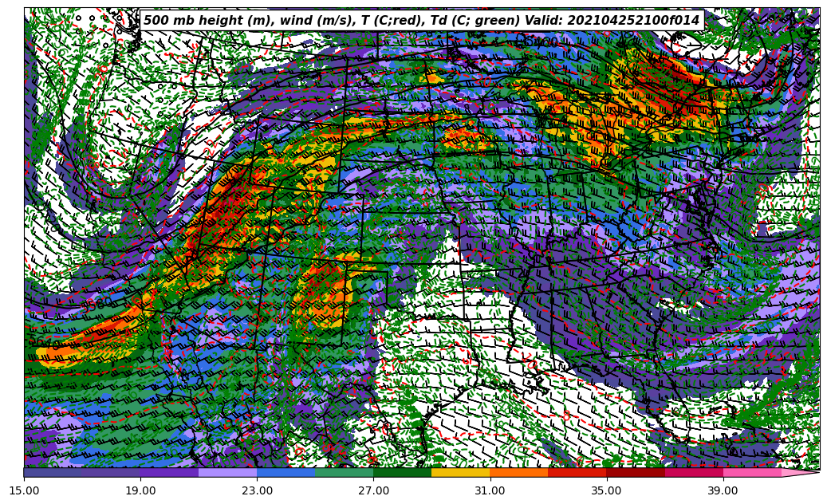Click the plot title text box

[x=421, y=21]
